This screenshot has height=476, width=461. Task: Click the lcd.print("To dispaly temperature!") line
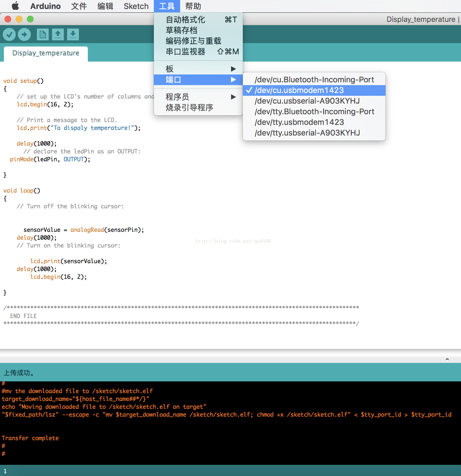(79, 128)
